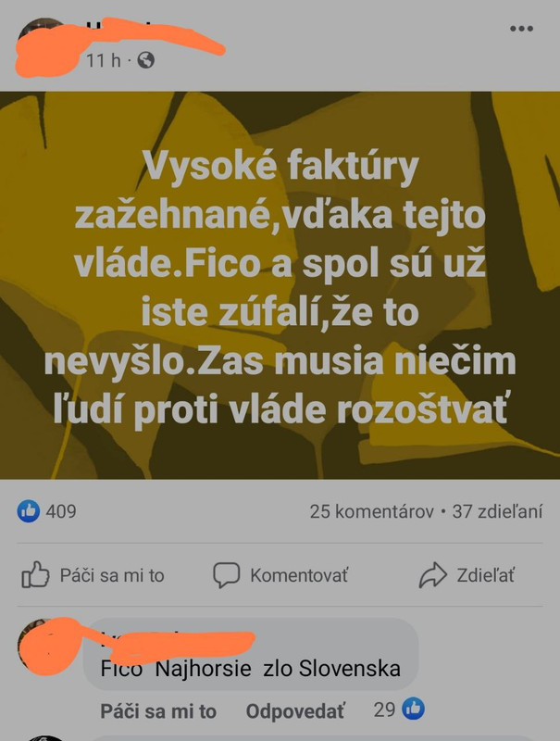
Task: Open the yellow text post image
Action: (280, 285)
